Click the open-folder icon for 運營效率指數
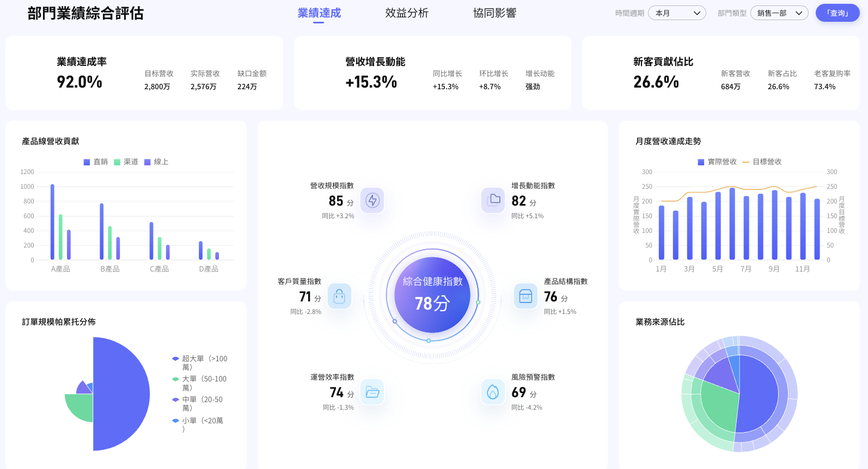This screenshot has width=868, height=469. (x=372, y=392)
